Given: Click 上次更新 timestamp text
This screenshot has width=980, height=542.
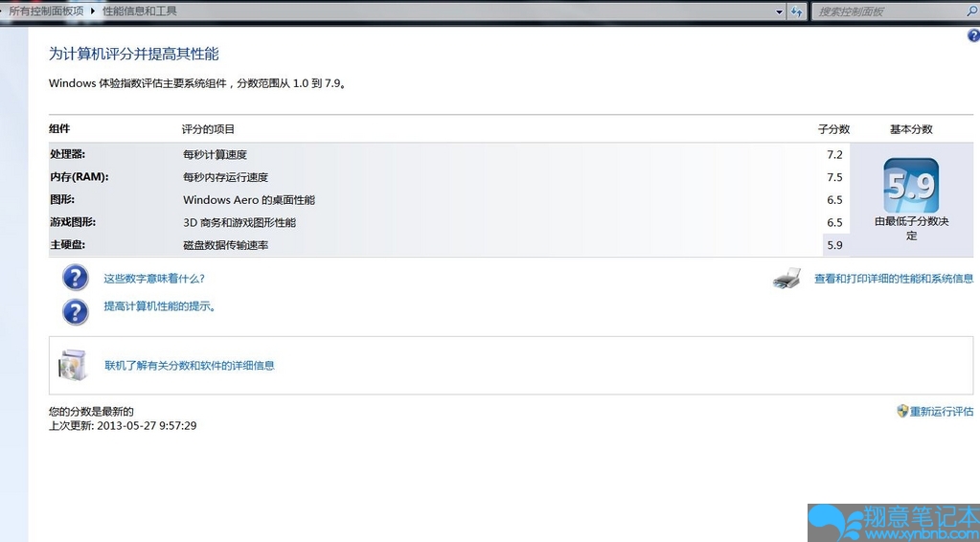Looking at the screenshot, I should (123, 426).
